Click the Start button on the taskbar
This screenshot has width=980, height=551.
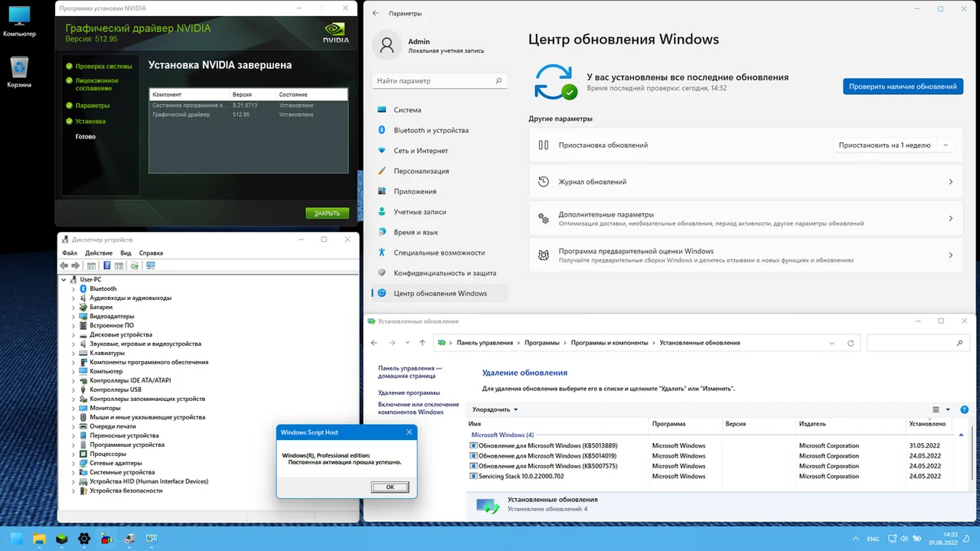[16, 539]
